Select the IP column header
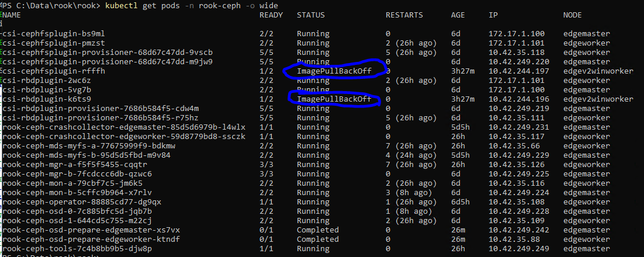This screenshot has height=257, width=644. [493, 15]
